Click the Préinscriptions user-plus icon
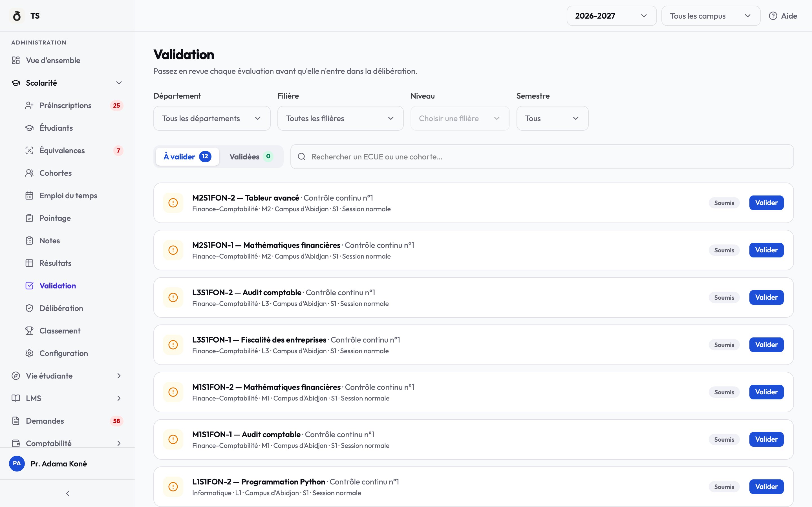Image resolution: width=812 pixels, height=507 pixels. [29, 106]
